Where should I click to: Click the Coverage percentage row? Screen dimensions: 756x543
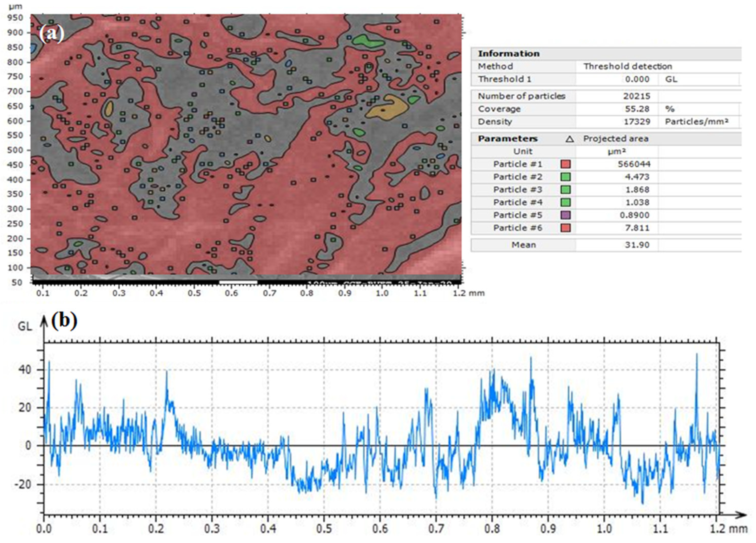point(499,109)
